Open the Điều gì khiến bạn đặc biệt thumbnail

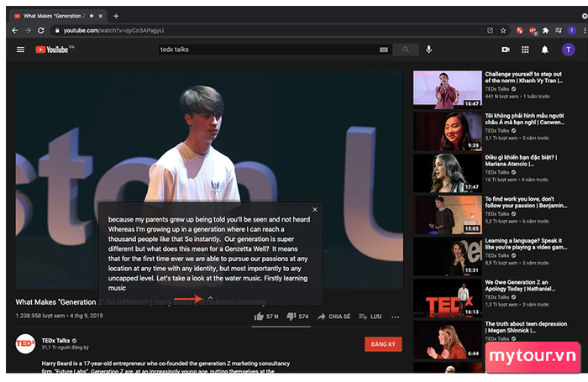(448, 173)
